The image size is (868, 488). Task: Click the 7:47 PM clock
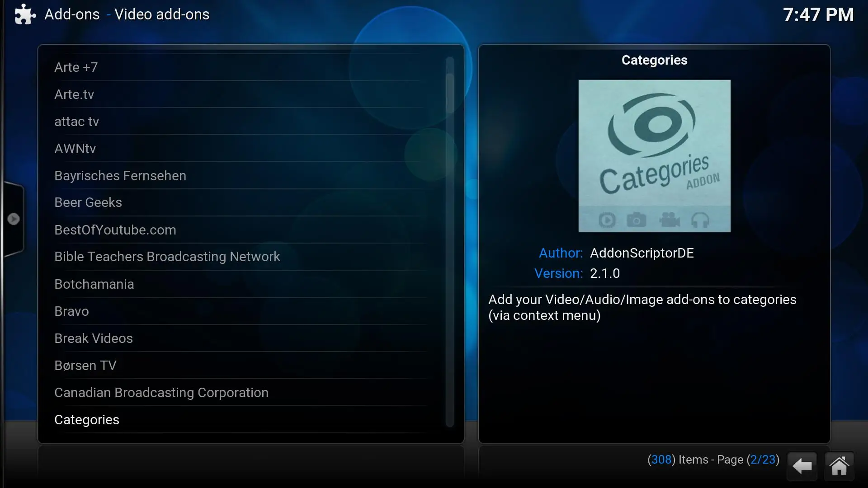point(818,15)
